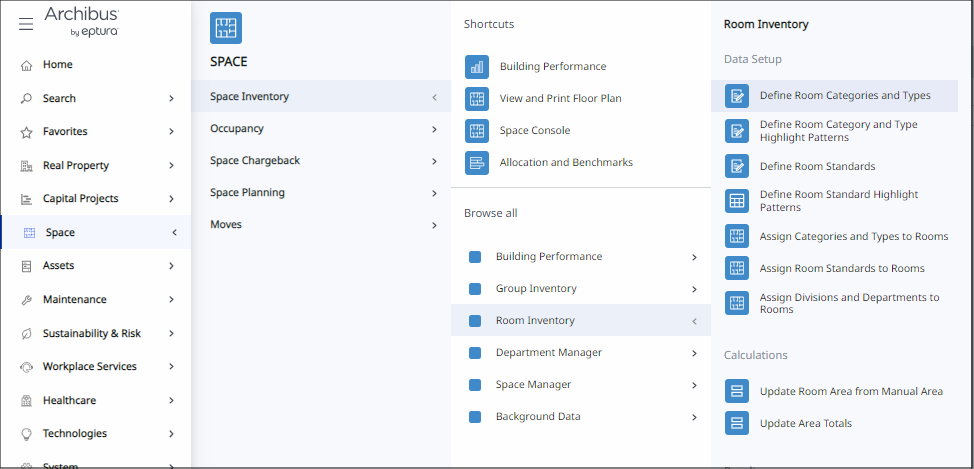
Task: Select Space Chargeback menu item
Action: coord(255,161)
